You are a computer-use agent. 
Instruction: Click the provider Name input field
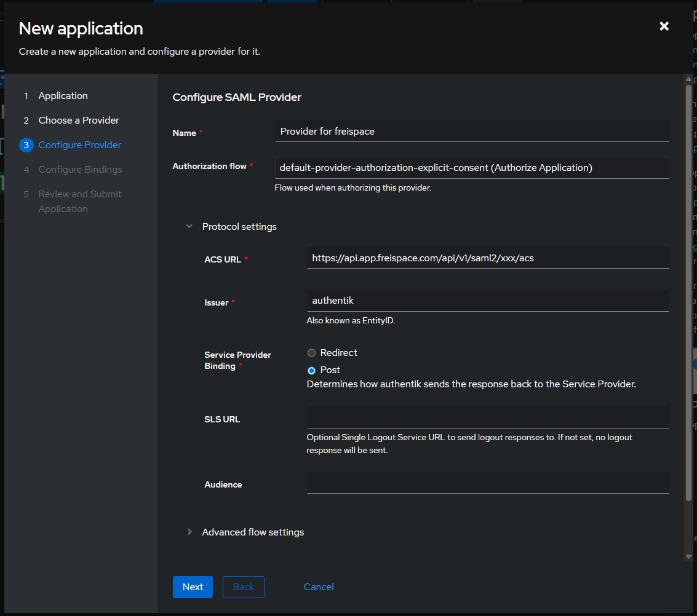coord(472,131)
